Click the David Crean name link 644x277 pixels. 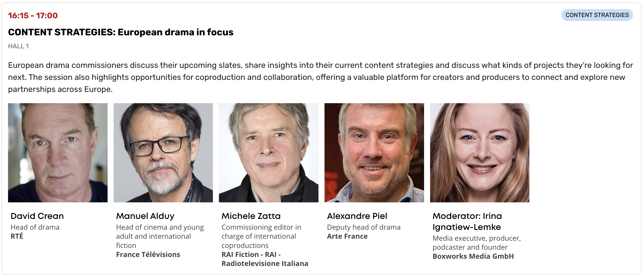pos(37,216)
